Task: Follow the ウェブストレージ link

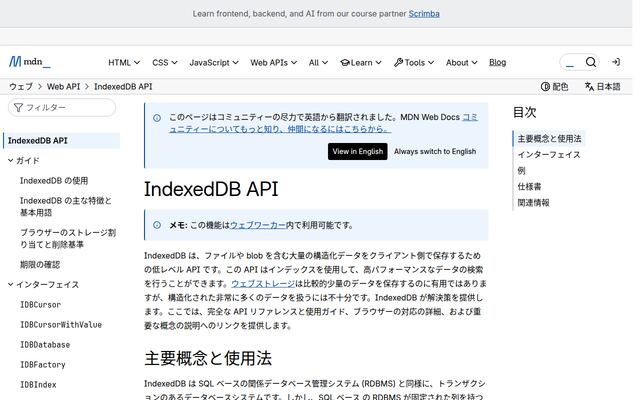Action: pyautogui.click(x=263, y=283)
